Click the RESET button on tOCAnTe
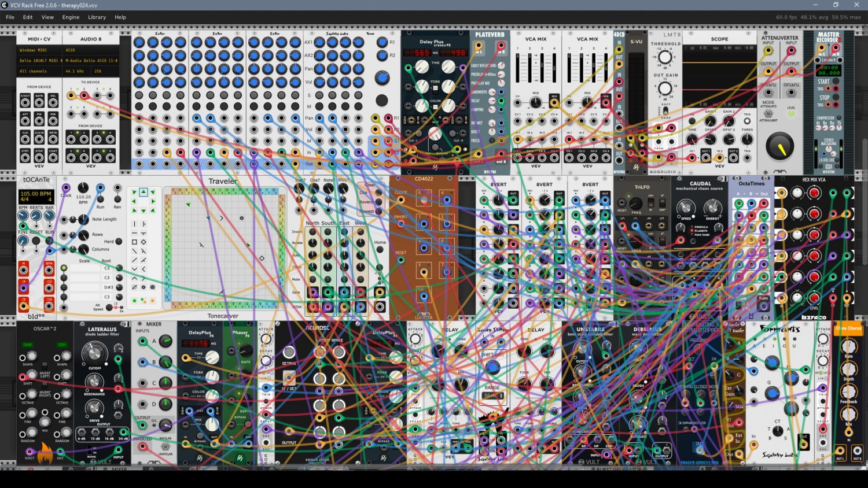This screenshot has width=868, height=488. [36, 240]
